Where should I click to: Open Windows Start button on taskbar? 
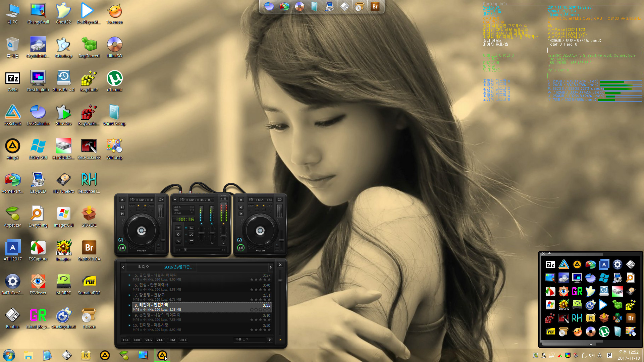pos(9,355)
